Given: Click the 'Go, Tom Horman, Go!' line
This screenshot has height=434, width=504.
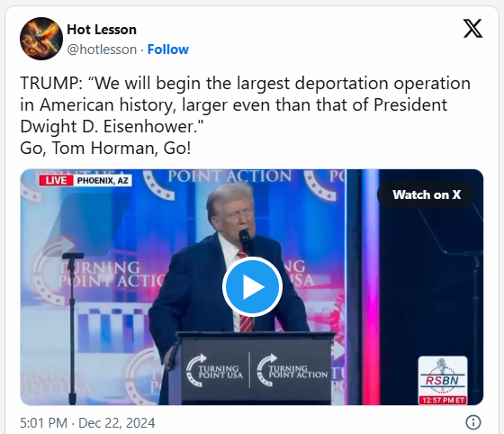Looking at the screenshot, I should (105, 149).
